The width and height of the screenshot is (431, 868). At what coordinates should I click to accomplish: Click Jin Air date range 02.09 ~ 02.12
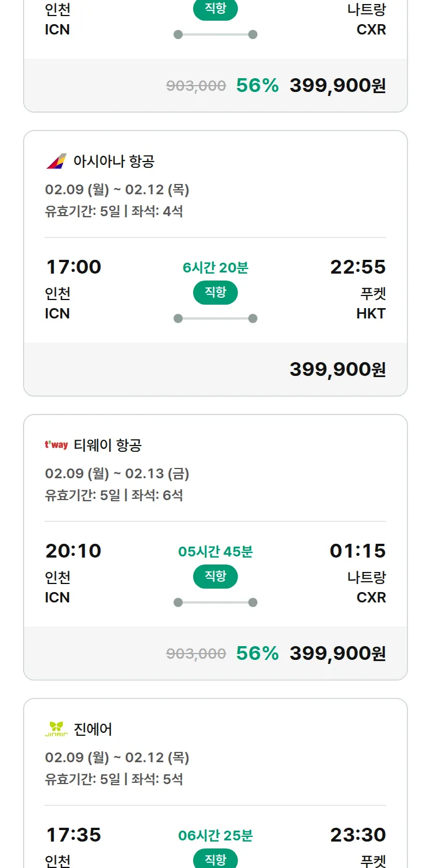coord(117,758)
